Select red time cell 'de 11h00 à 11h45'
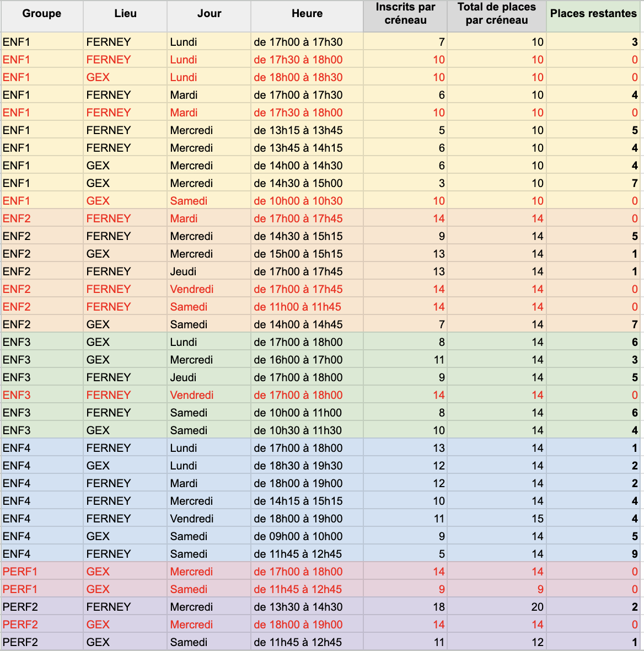 pos(307,307)
